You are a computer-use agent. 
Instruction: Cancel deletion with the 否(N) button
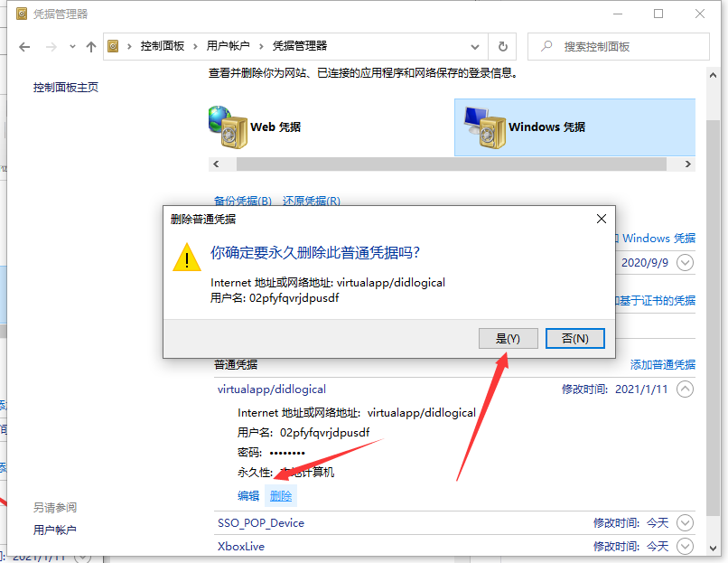(x=574, y=337)
